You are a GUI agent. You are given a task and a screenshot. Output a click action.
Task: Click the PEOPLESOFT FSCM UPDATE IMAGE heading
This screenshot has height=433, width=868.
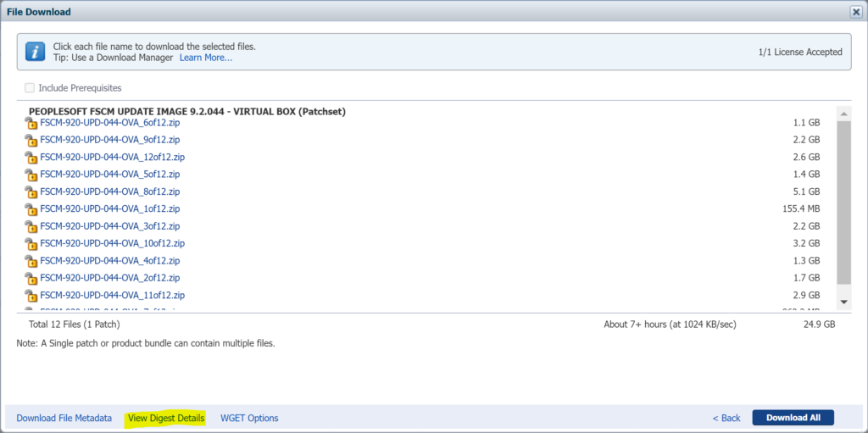coord(187,112)
